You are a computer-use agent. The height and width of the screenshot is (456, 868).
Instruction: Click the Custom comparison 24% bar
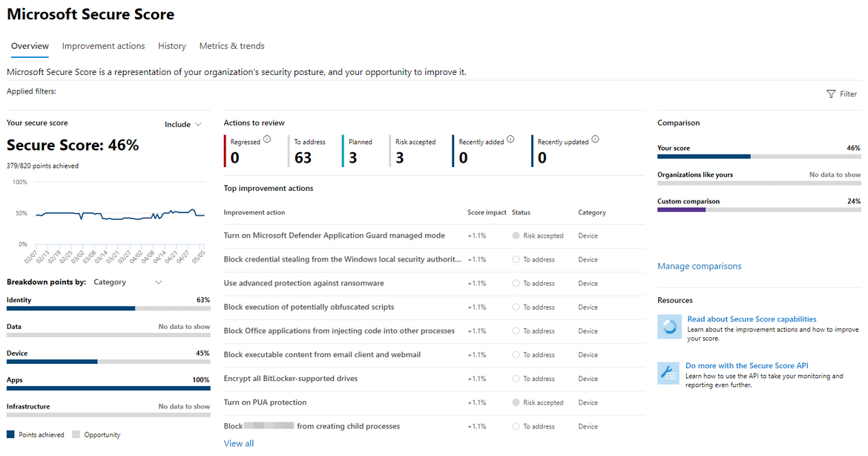point(759,209)
